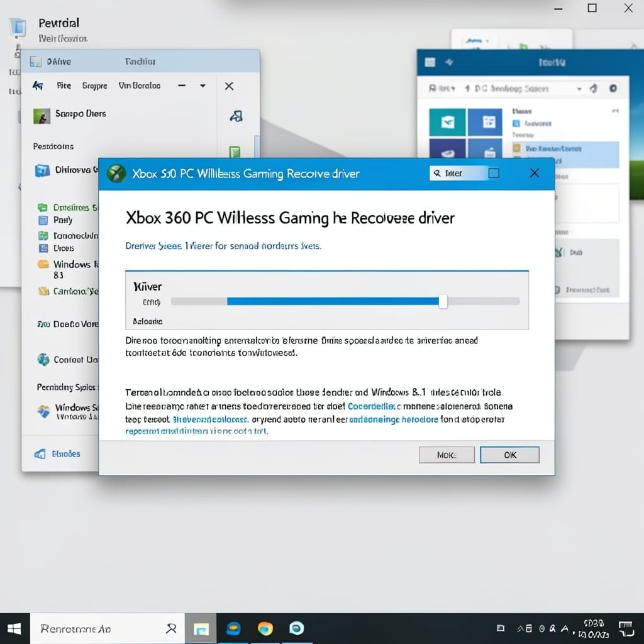Click the Pevrdial desktop icon top-left
Viewport: 644px width, 644px height.
point(18,27)
